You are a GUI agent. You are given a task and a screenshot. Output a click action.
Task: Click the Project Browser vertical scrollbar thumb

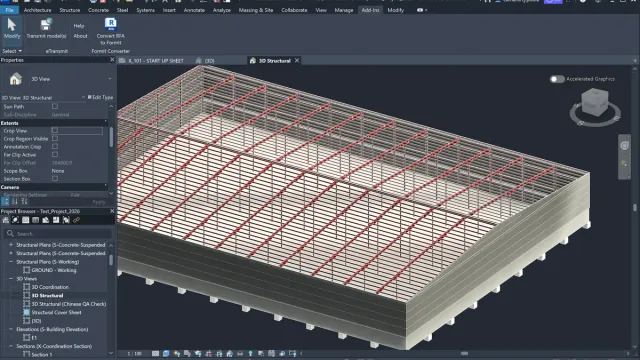click(111, 260)
